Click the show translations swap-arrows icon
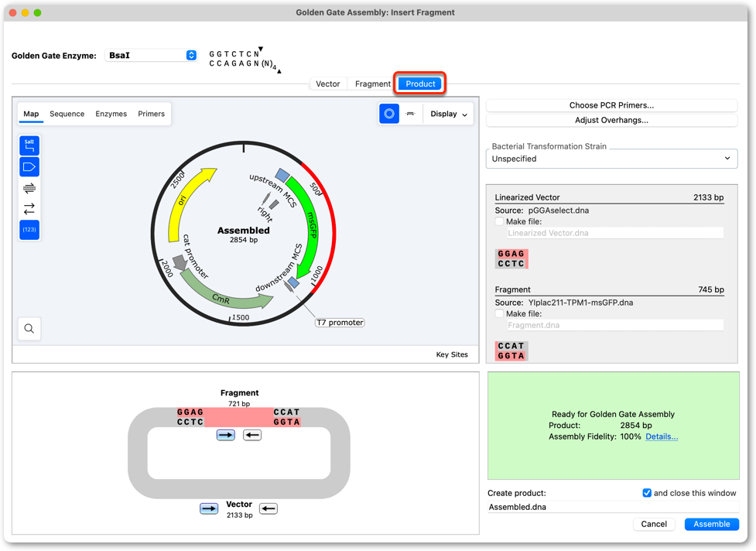The width and height of the screenshot is (756, 551). tap(29, 209)
